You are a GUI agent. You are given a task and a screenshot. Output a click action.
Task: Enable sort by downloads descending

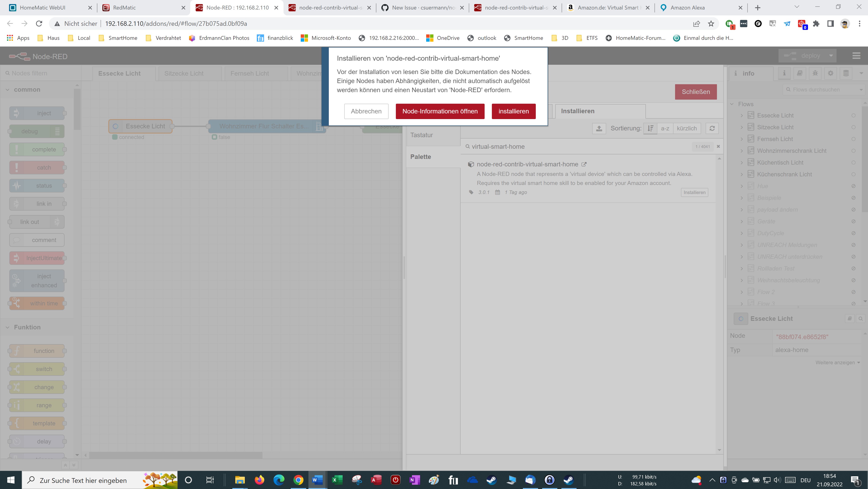pyautogui.click(x=650, y=128)
